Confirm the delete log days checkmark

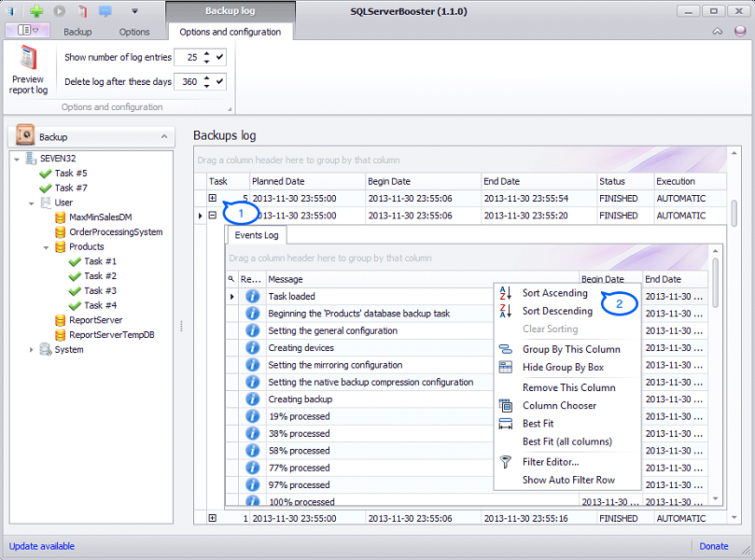(220, 82)
